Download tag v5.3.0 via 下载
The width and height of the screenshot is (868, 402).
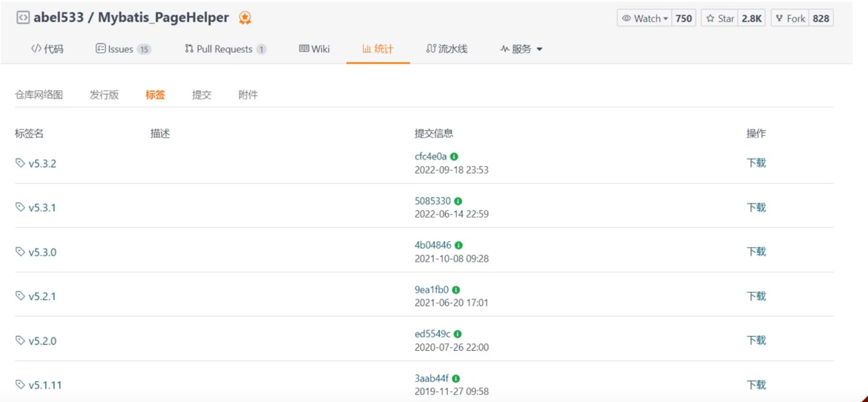(x=756, y=252)
